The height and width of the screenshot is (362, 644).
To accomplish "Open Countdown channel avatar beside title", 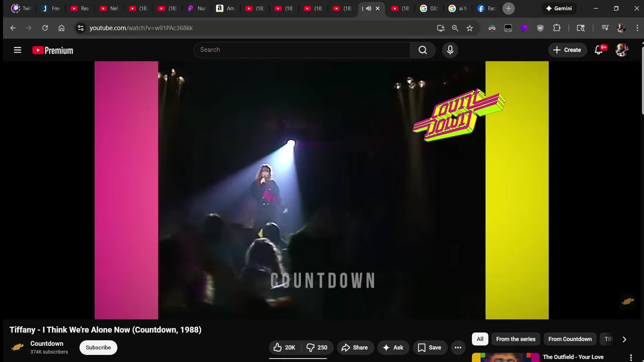I will [18, 347].
